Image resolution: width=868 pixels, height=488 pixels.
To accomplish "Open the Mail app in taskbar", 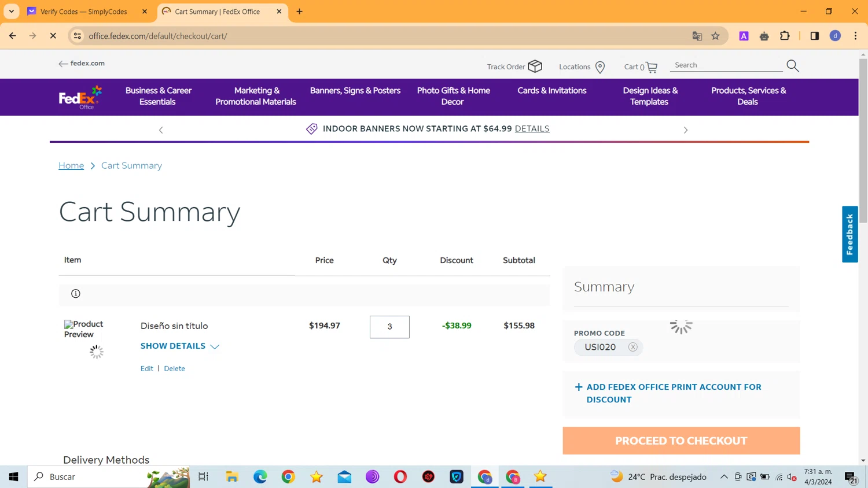I will pyautogui.click(x=344, y=476).
